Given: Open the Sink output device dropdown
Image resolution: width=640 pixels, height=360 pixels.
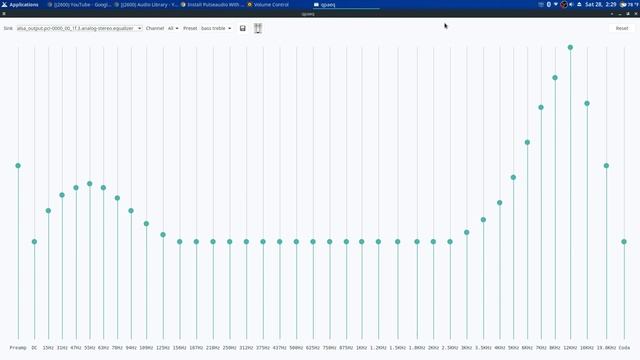Looking at the screenshot, I should (x=79, y=28).
